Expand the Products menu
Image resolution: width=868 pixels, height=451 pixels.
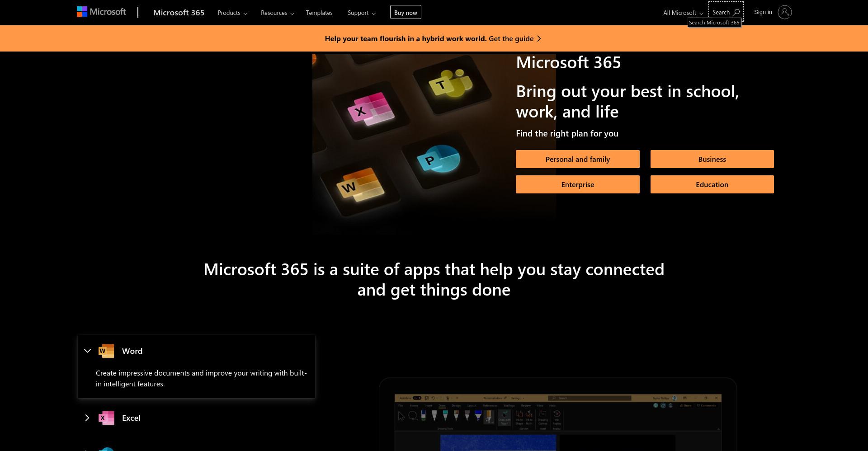tap(232, 13)
